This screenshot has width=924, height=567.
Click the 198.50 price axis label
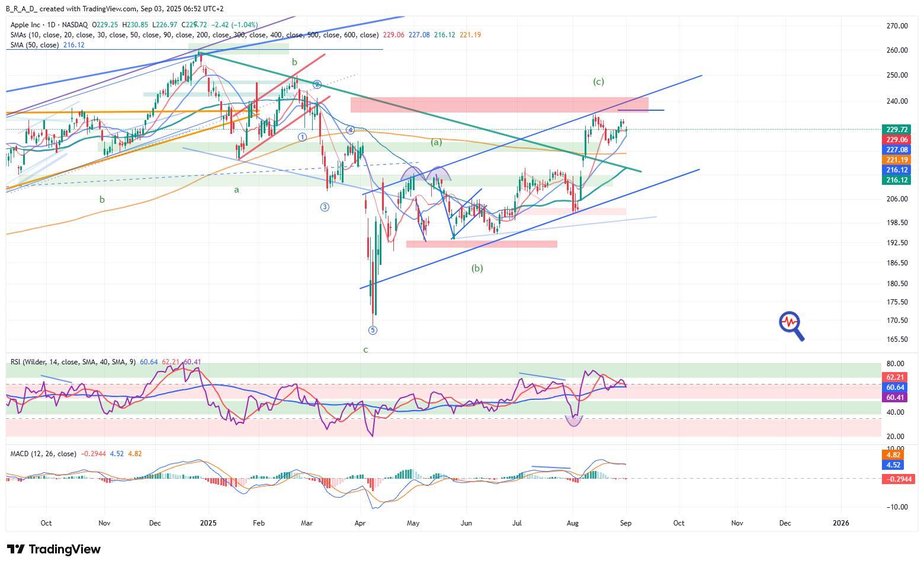[897, 223]
